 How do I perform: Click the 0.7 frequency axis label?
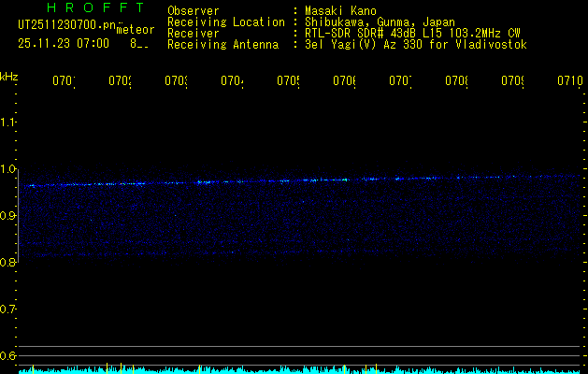(7, 309)
